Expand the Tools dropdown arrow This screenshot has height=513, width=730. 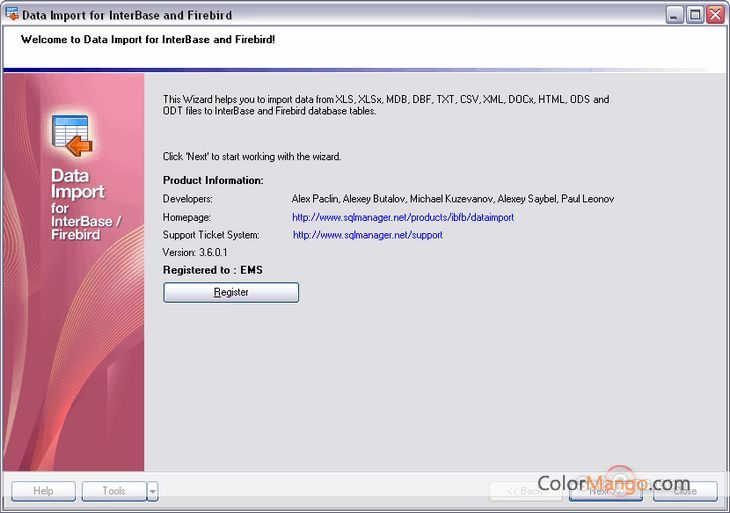(x=153, y=491)
